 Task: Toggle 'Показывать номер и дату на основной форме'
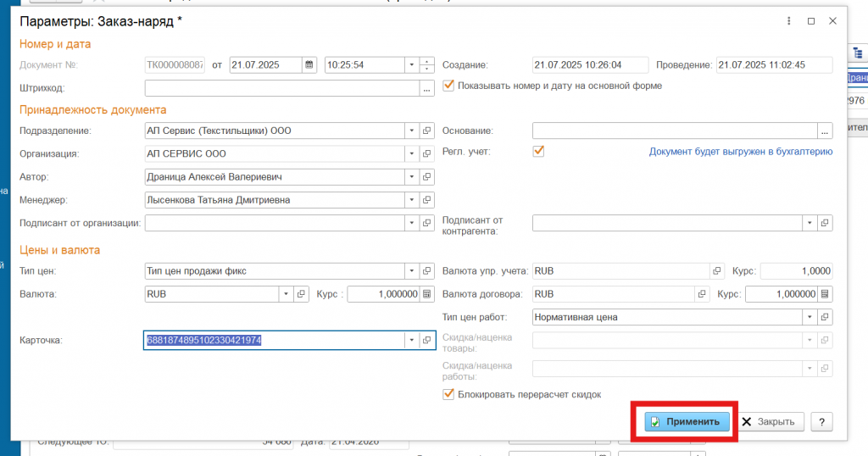point(449,86)
